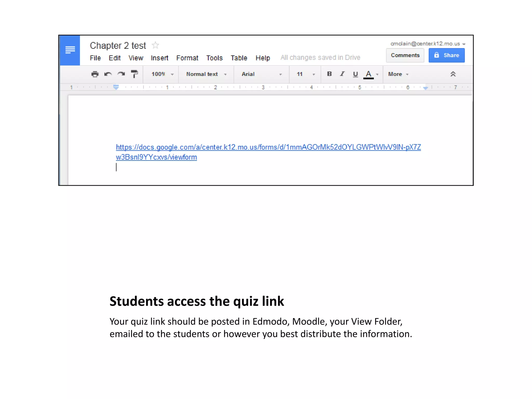Viewport: 532px width, 399px height.
Task: Click the Google Docs home icon
Action: coord(70,50)
